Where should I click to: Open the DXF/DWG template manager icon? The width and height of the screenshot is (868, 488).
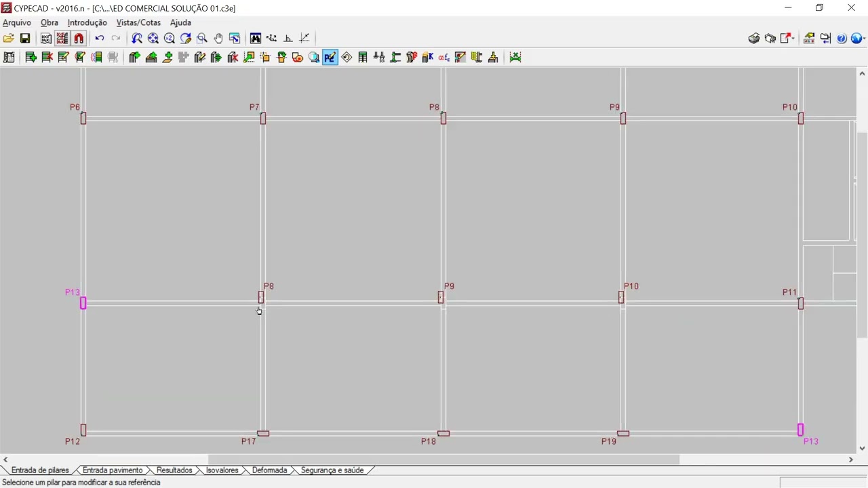click(x=46, y=39)
